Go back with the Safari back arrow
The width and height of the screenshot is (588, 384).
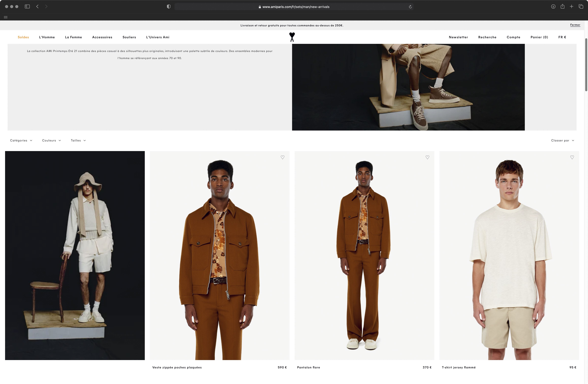pos(38,7)
